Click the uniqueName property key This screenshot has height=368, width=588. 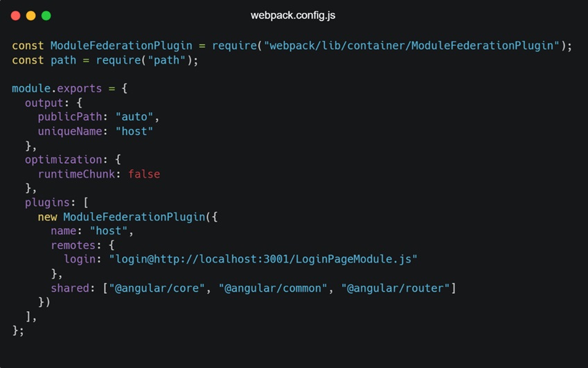click(x=73, y=131)
